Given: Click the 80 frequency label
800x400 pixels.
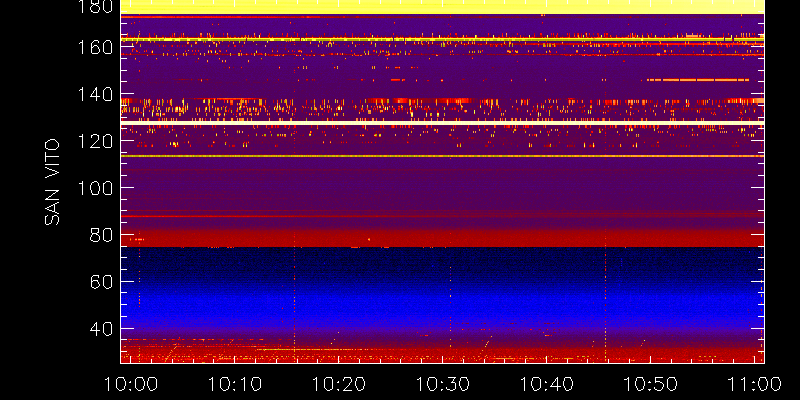Looking at the screenshot, I should coord(100,235).
